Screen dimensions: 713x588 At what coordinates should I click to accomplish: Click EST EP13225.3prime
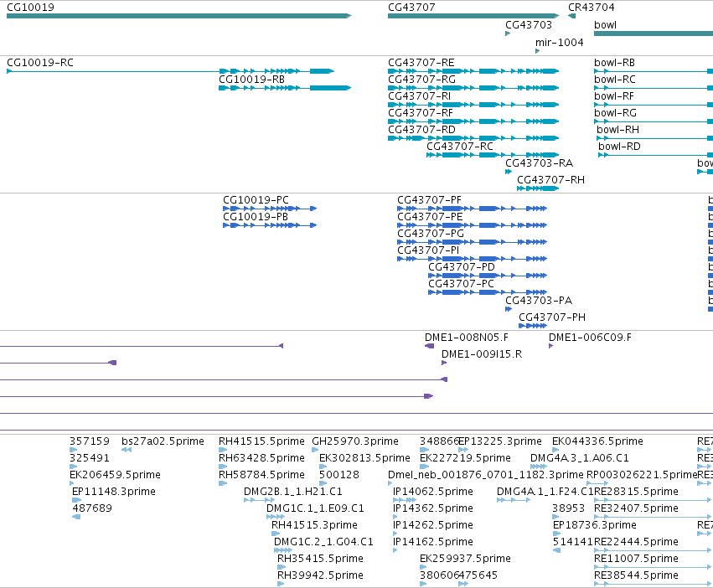[x=463, y=450]
